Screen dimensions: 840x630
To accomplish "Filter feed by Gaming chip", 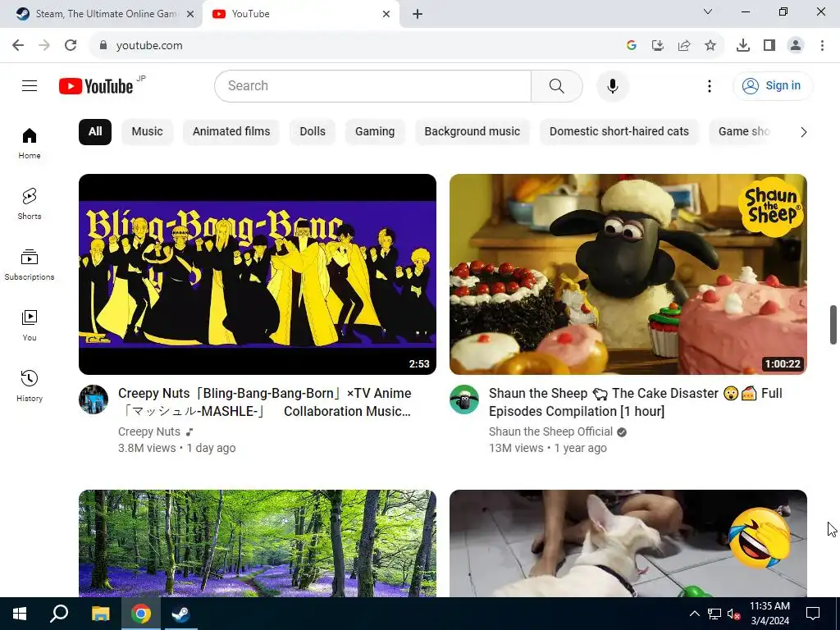I will pyautogui.click(x=375, y=132).
